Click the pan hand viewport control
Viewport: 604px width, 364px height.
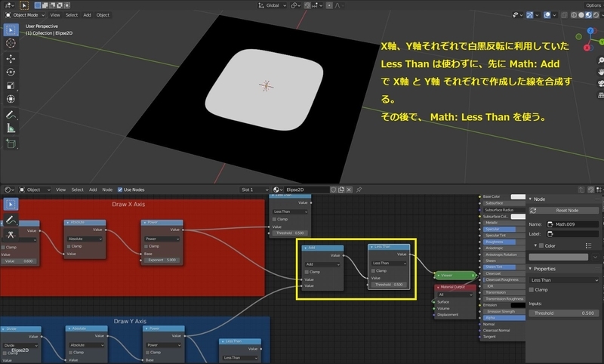pyautogui.click(x=600, y=72)
